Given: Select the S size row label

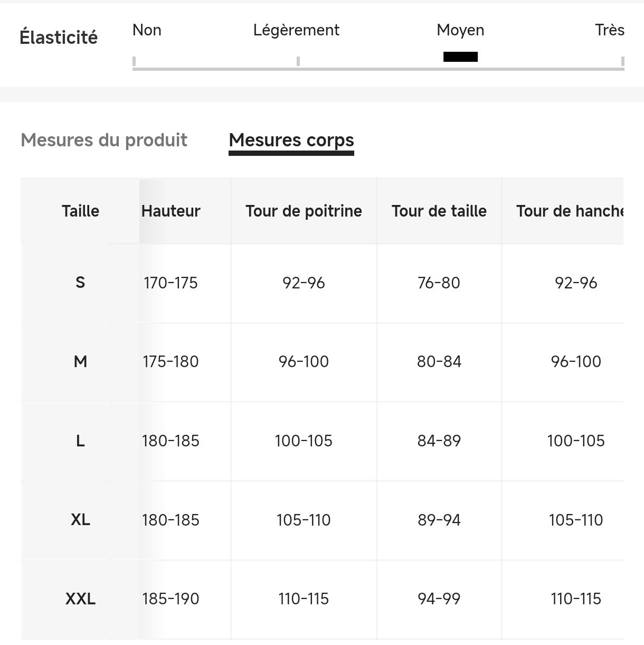Looking at the screenshot, I should coord(80,283).
